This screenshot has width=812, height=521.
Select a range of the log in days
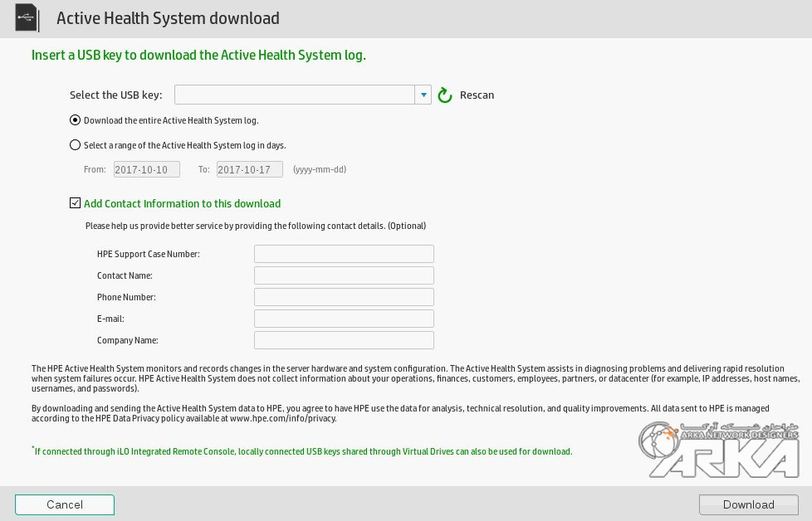75,144
